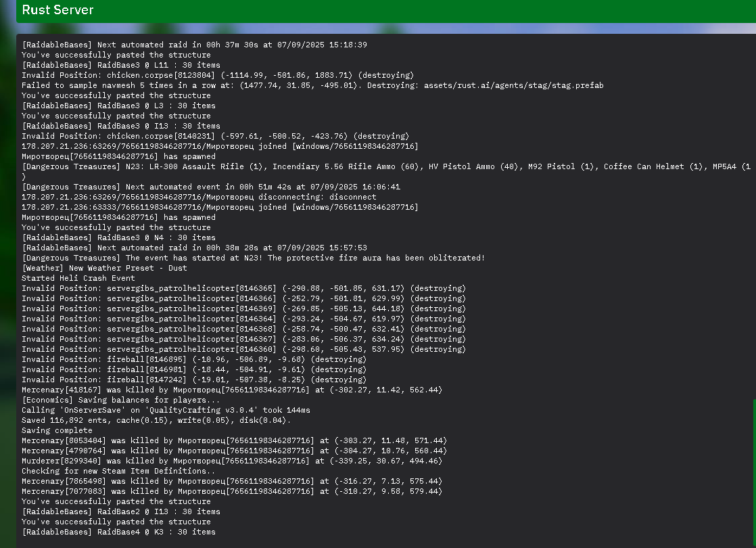Click 'Checking for new Steam Item Definitions' line
Viewport: 756px width, 548px height.
tap(118, 470)
